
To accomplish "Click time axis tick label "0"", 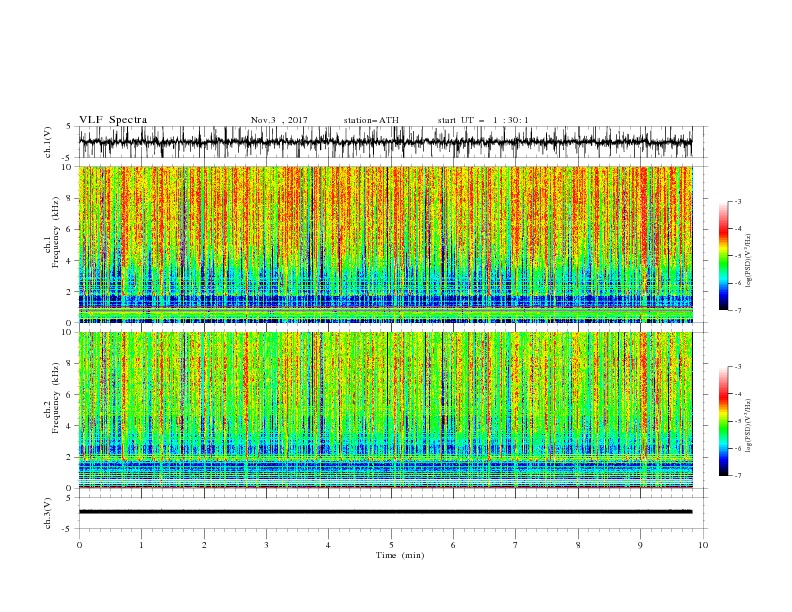I will coord(79,545).
